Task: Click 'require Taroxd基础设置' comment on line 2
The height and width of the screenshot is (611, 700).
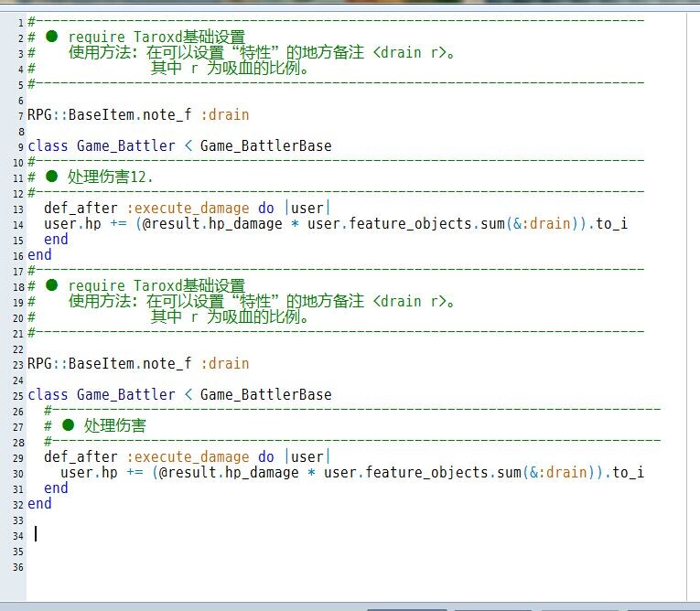Action: [x=156, y=37]
